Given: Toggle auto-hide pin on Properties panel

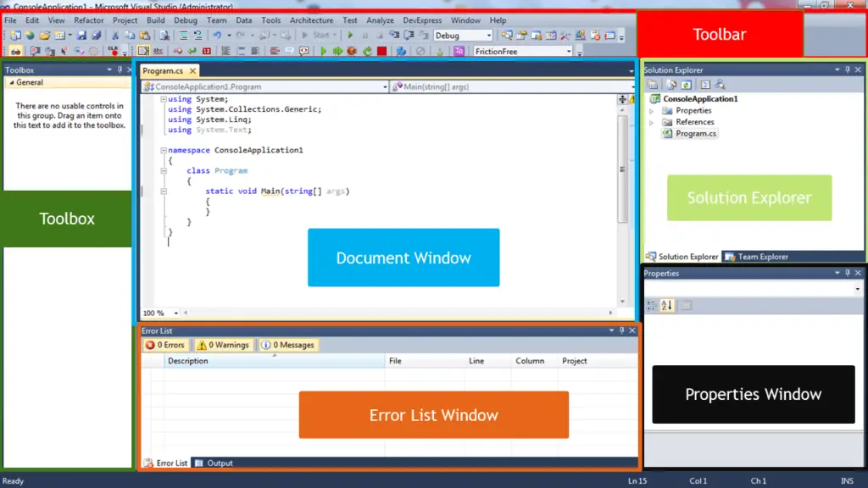Looking at the screenshot, I should (848, 273).
